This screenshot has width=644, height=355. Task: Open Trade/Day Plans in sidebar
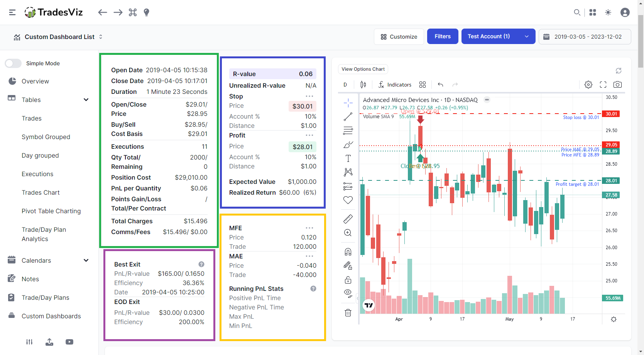click(46, 297)
